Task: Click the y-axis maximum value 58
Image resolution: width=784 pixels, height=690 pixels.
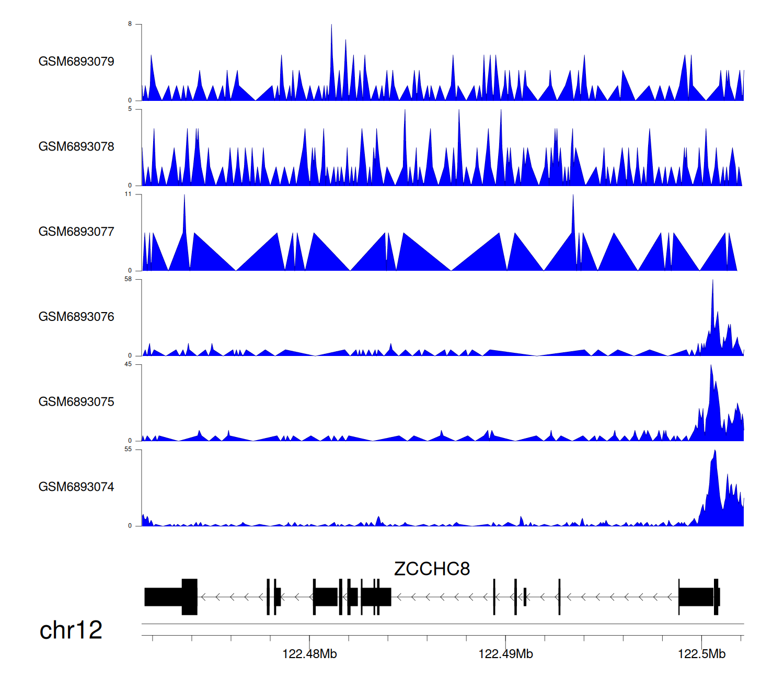Action: click(x=128, y=280)
